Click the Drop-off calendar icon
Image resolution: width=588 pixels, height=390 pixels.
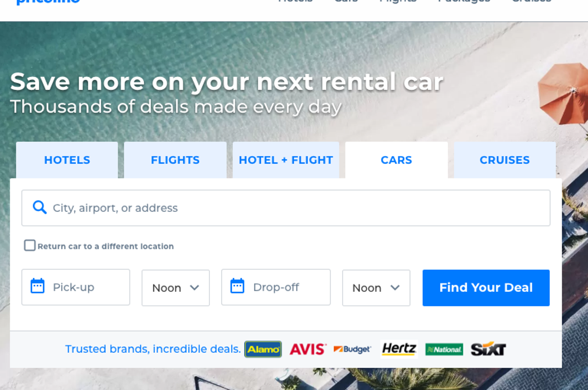click(238, 286)
